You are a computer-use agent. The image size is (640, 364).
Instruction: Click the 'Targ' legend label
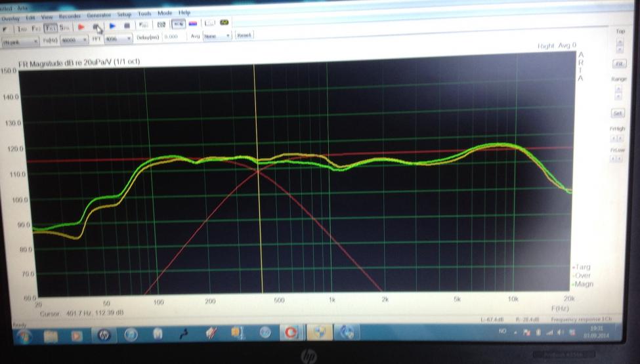coord(582,268)
